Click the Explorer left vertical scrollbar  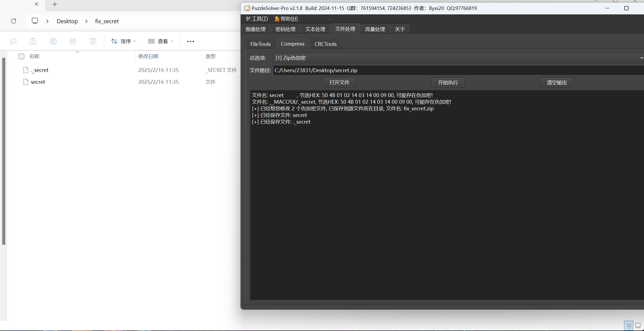click(x=4, y=151)
